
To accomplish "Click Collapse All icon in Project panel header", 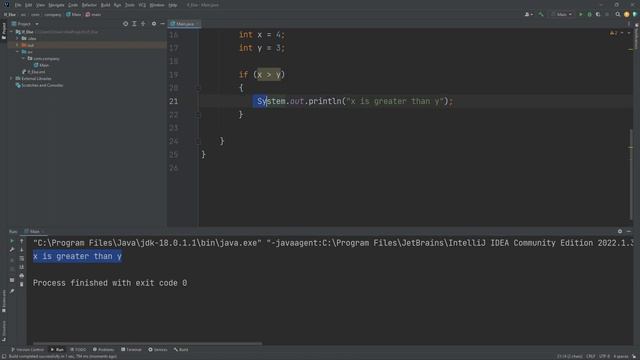I will point(143,24).
